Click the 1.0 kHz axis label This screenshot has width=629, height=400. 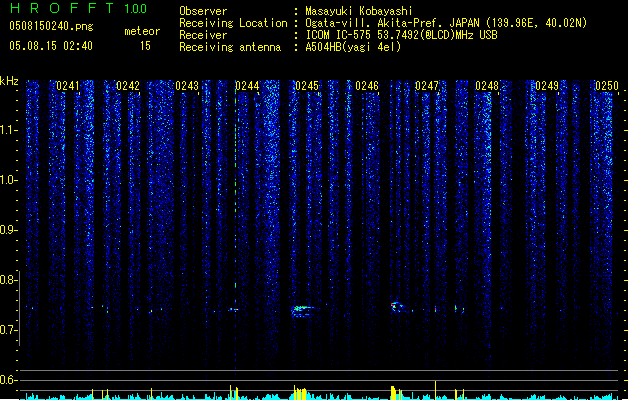click(8, 180)
